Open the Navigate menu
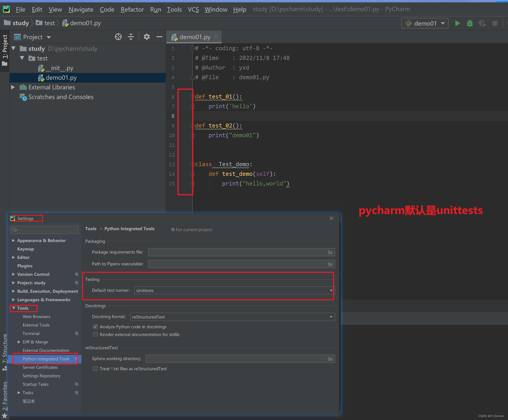The height and width of the screenshot is (420, 508). (81, 9)
